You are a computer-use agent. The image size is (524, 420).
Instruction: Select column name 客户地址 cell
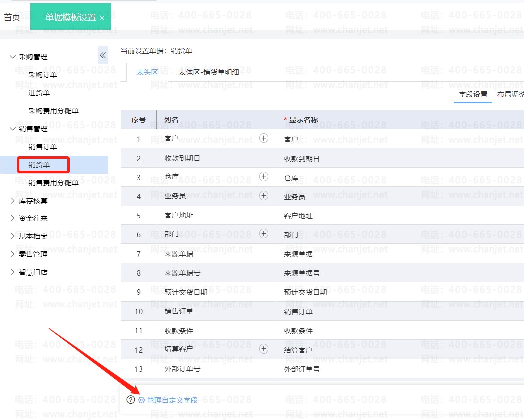pos(179,215)
